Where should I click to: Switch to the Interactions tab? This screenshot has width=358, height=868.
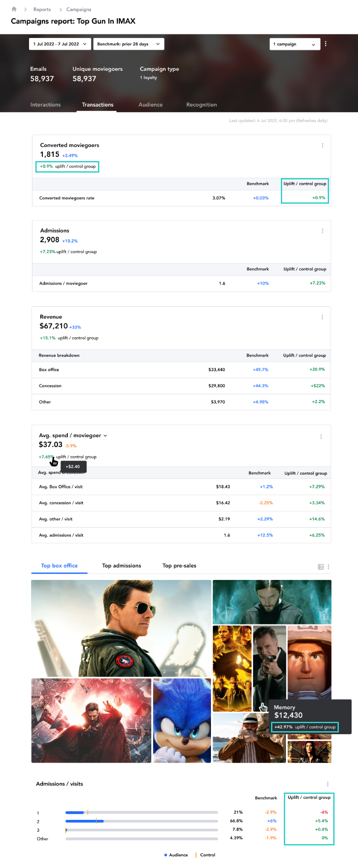pos(46,105)
